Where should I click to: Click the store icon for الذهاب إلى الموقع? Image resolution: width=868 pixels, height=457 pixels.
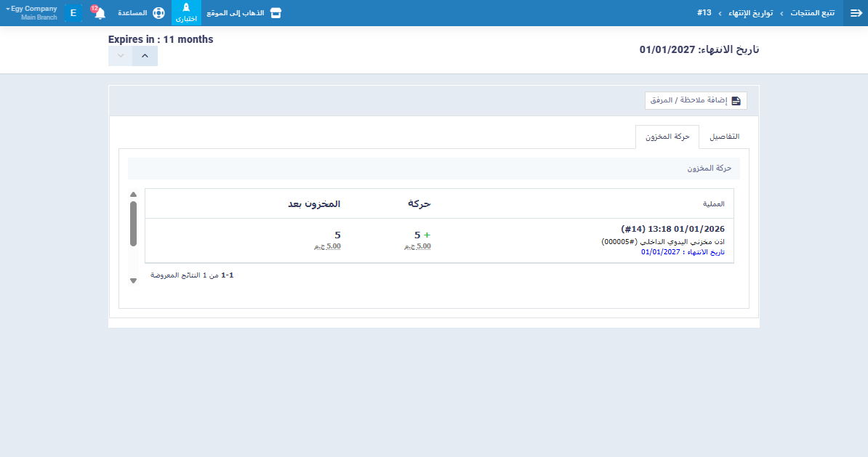point(275,13)
